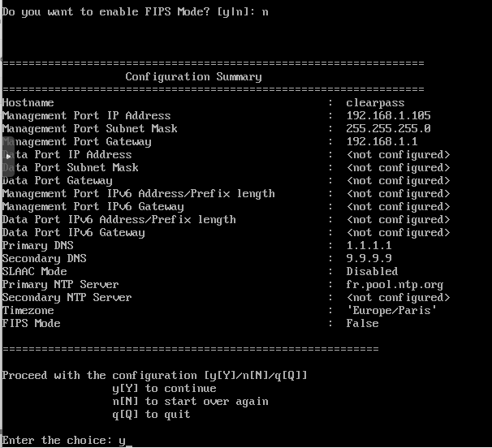492x448 pixels.
Task: Click the 'y[Y] to continue' option line
Action: coord(164,389)
